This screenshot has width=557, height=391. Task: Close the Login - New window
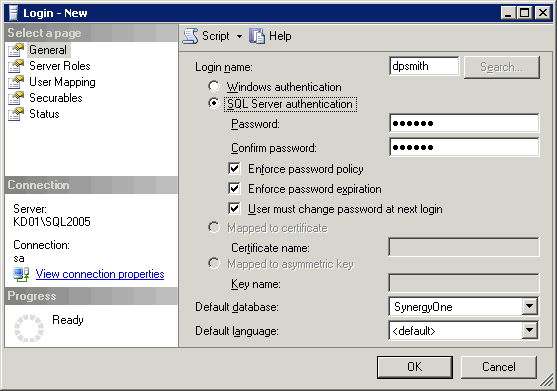tap(543, 13)
